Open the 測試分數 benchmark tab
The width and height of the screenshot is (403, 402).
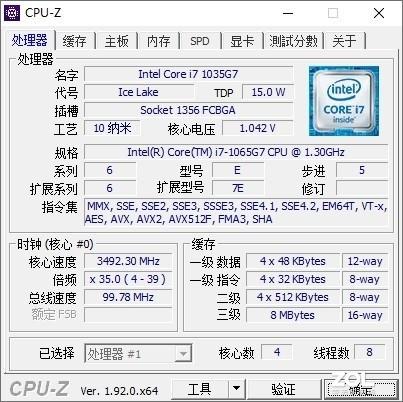coord(293,41)
